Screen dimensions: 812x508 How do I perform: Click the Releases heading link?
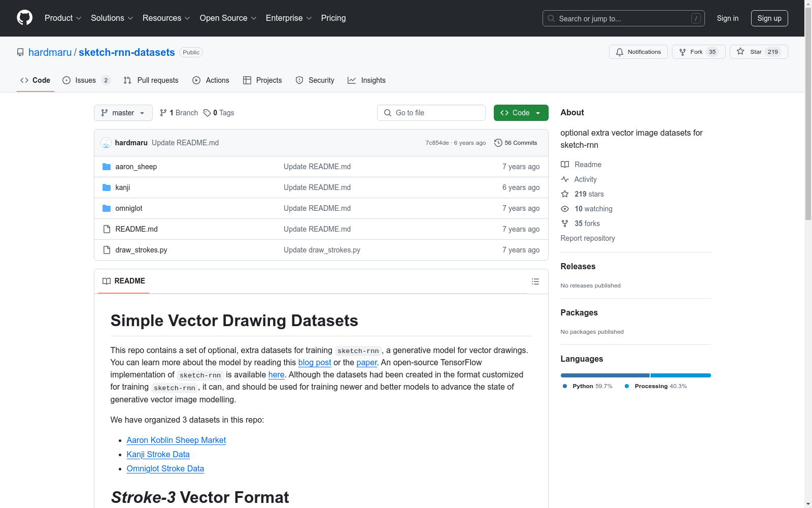tap(578, 266)
